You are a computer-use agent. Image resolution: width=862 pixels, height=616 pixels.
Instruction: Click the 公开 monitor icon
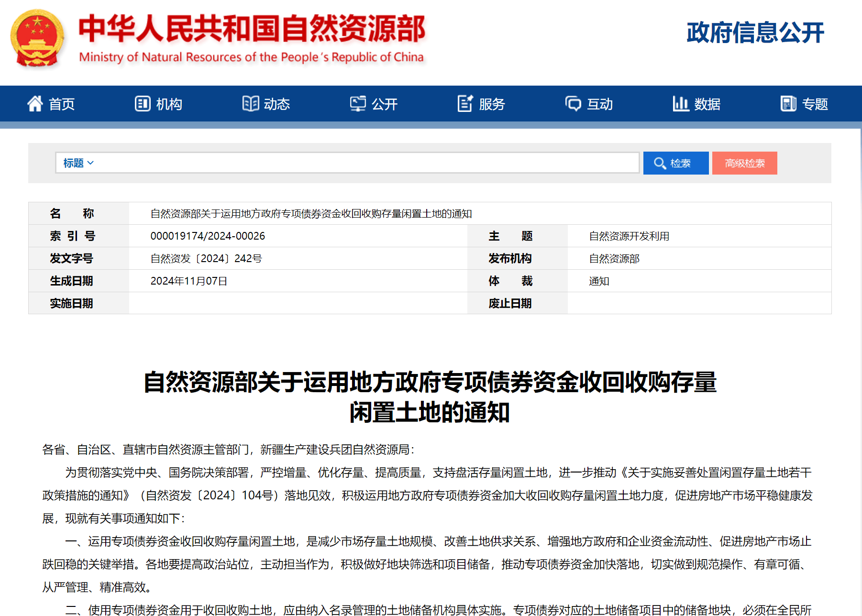point(358,104)
